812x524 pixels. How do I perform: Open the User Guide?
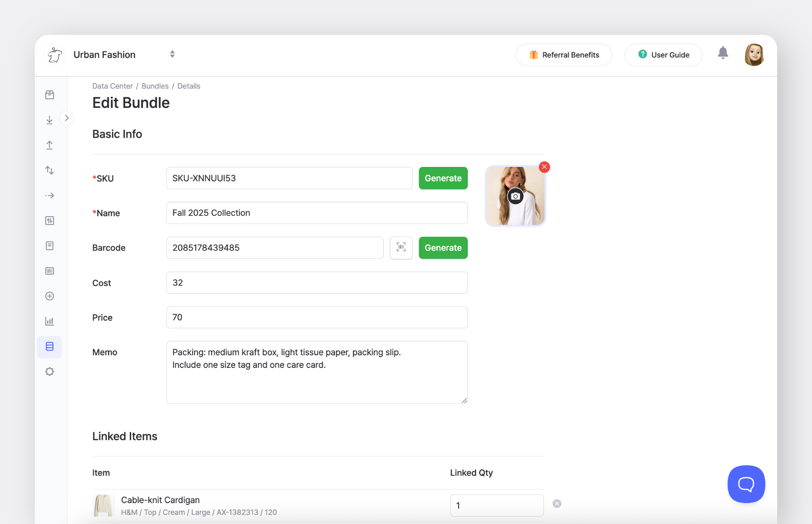pos(663,54)
